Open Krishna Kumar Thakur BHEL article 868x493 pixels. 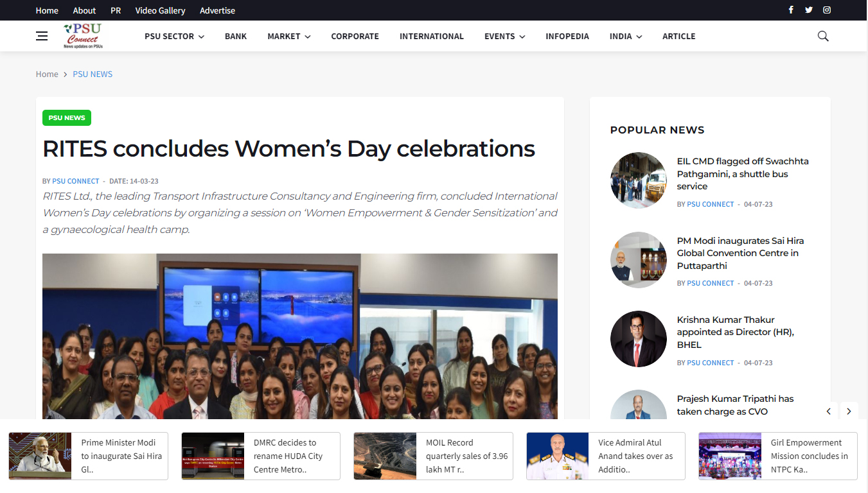coord(736,332)
